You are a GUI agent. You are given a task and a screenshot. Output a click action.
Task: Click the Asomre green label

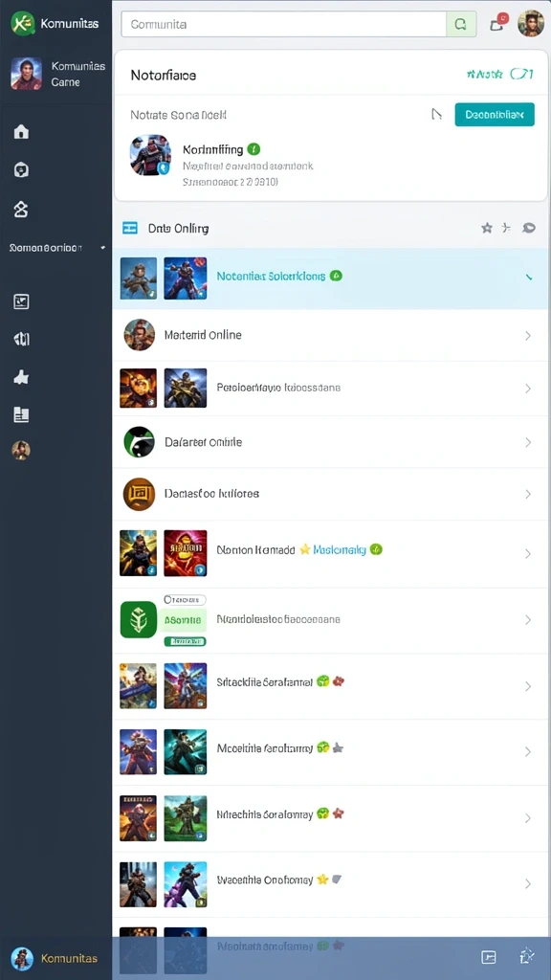coord(183,620)
